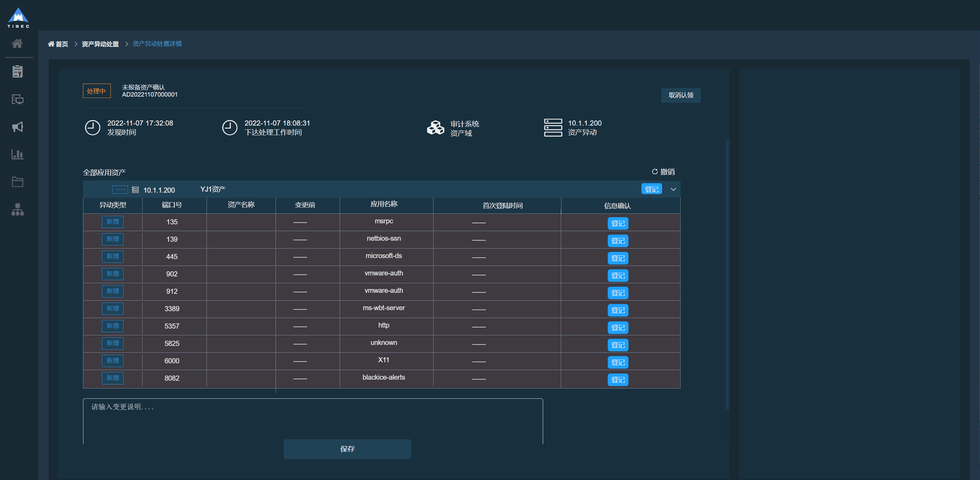This screenshot has height=480, width=980.
Task: Click the server icon beside 资产异动
Action: click(553, 128)
